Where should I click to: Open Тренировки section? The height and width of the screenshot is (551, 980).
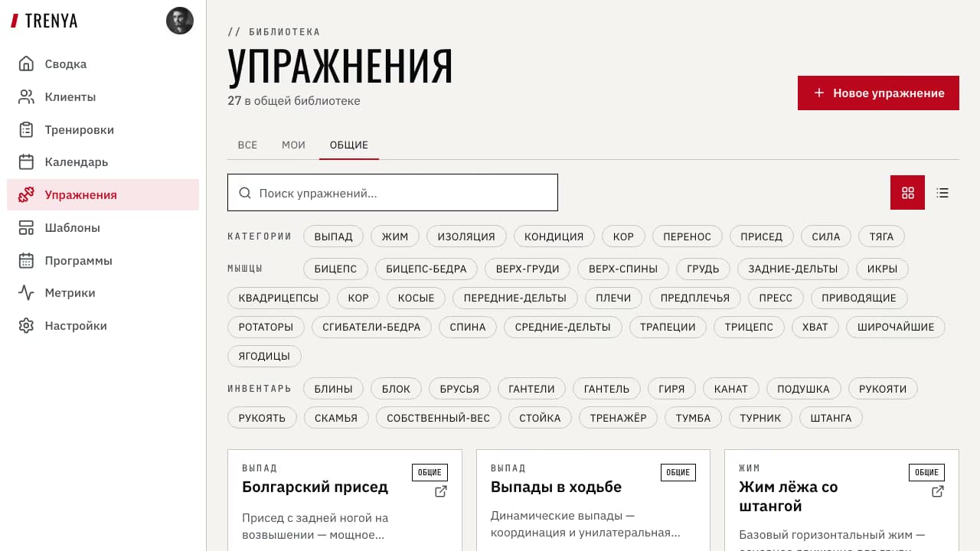click(103, 130)
